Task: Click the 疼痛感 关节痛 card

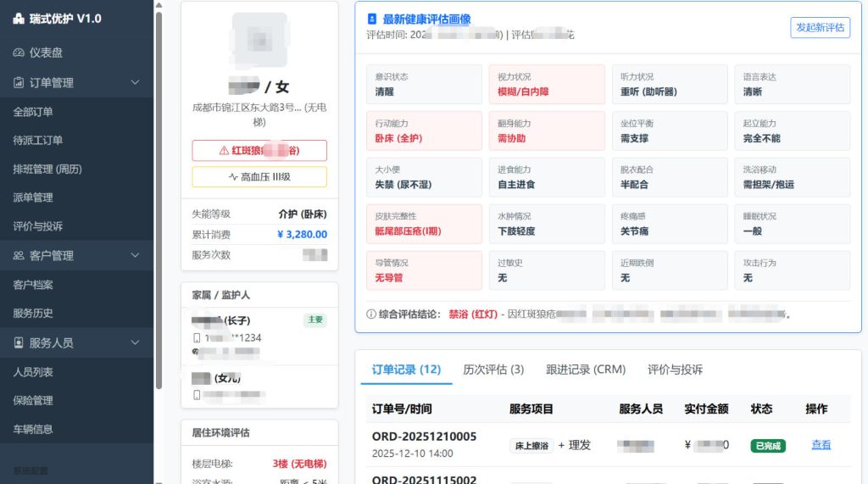Action: (670, 224)
